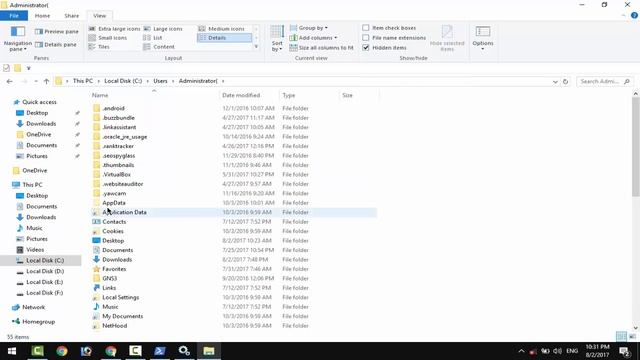
Task: Switch to List layout
Action: click(153, 38)
